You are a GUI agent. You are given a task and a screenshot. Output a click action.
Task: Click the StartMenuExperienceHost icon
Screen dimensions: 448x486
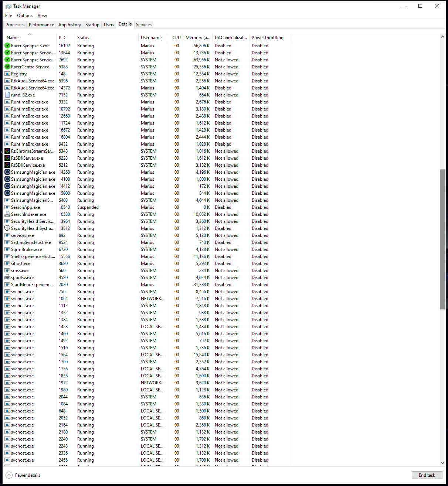[7, 285]
